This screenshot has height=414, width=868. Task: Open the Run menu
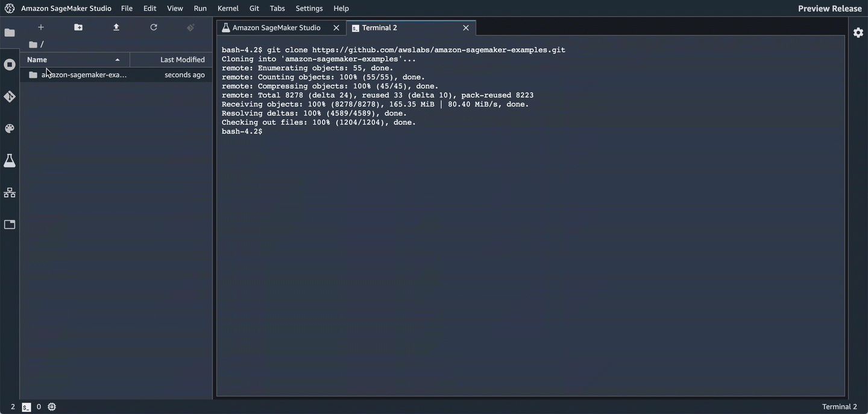pos(200,8)
